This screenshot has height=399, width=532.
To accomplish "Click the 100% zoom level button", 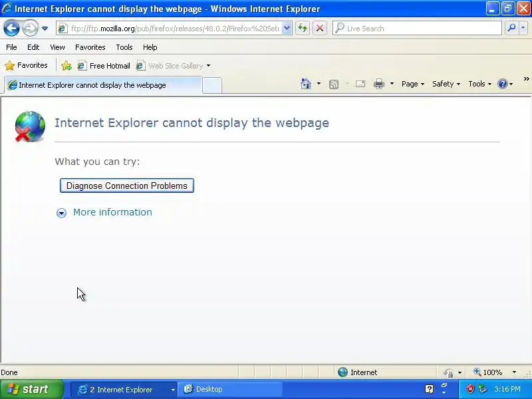I will tap(488, 372).
